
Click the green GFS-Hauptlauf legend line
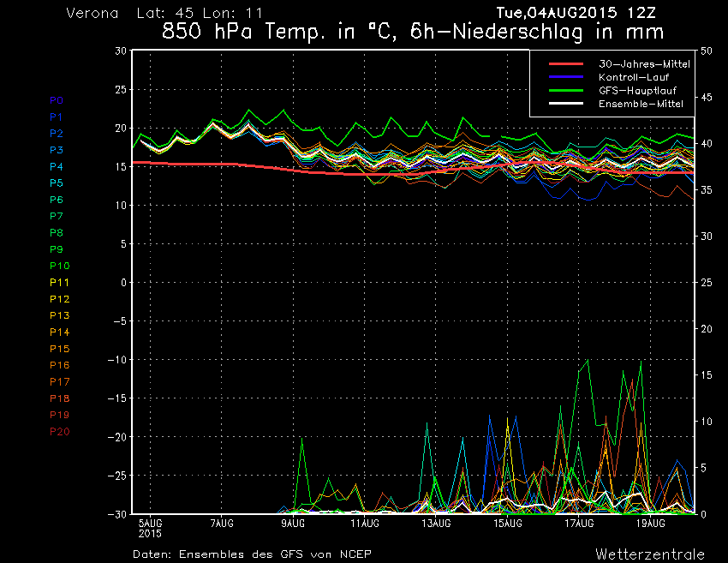tap(566, 90)
